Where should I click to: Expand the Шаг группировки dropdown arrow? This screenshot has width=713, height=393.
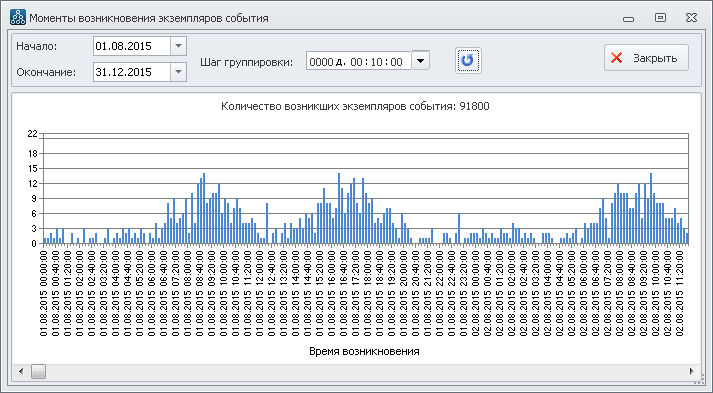421,60
